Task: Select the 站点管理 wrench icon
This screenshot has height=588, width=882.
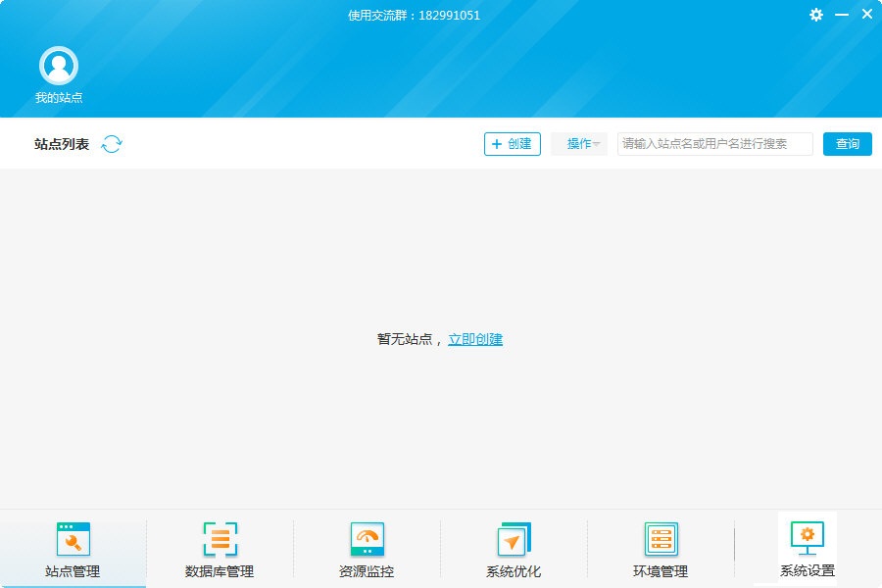Action: [73, 537]
